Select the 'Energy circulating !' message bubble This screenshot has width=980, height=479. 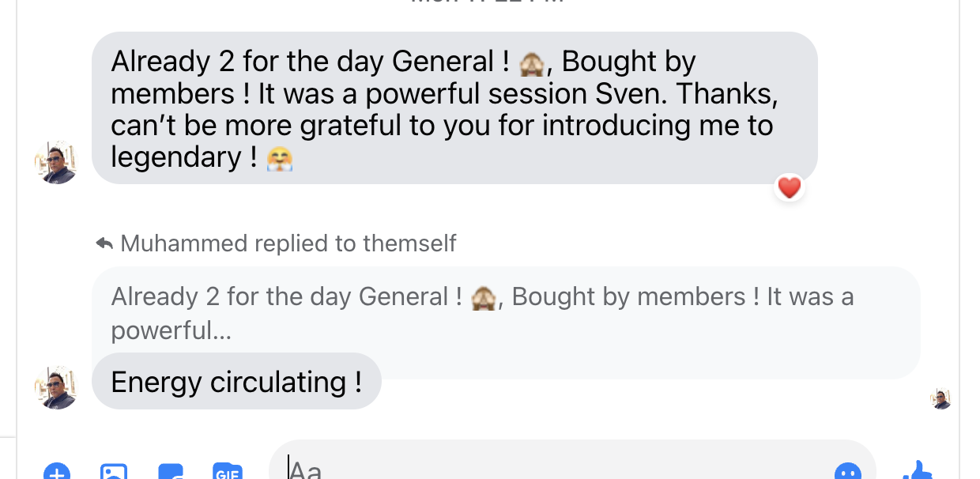(236, 381)
